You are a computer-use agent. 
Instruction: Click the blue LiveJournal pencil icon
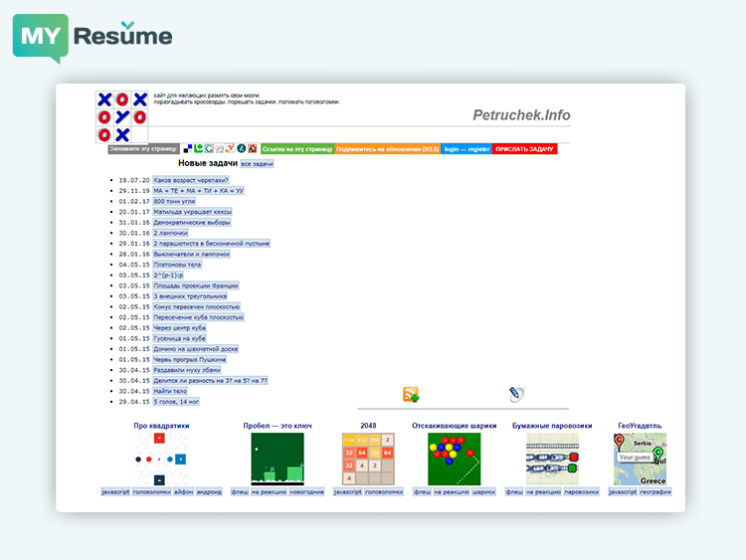point(516,395)
